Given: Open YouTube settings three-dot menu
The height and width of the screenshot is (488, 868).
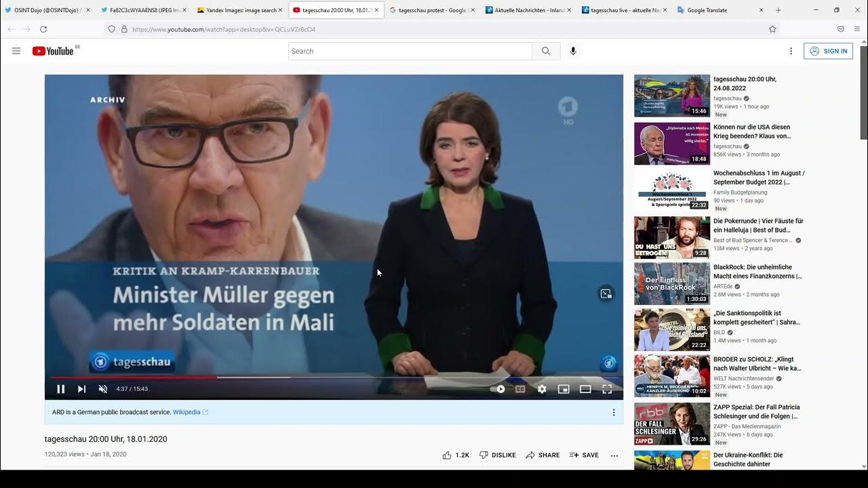Looking at the screenshot, I should 791,51.
